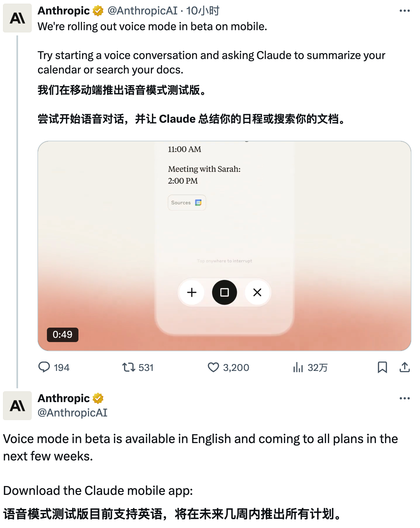This screenshot has height=528, width=420.
Task: Open more options on first tweet
Action: 405,11
